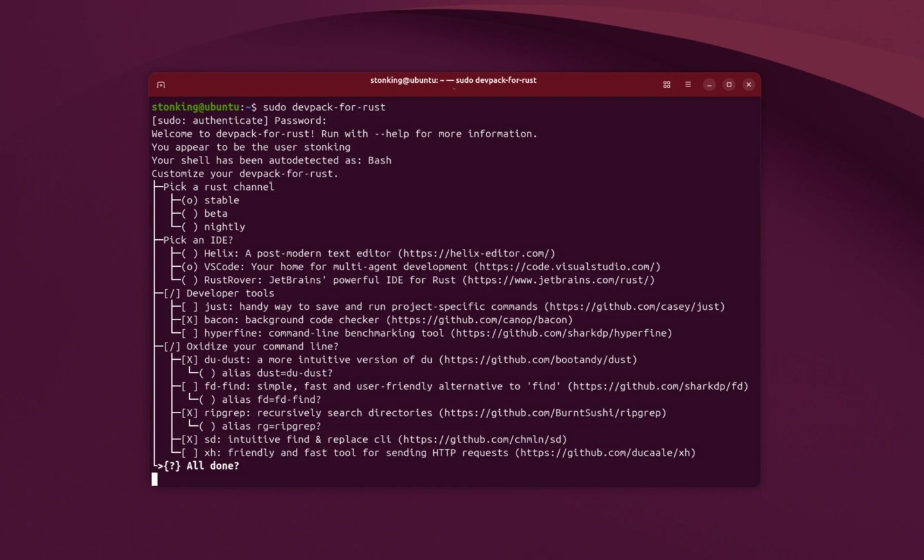This screenshot has height=560, width=924.
Task: Click the All done? confirmation item
Action: click(201, 466)
